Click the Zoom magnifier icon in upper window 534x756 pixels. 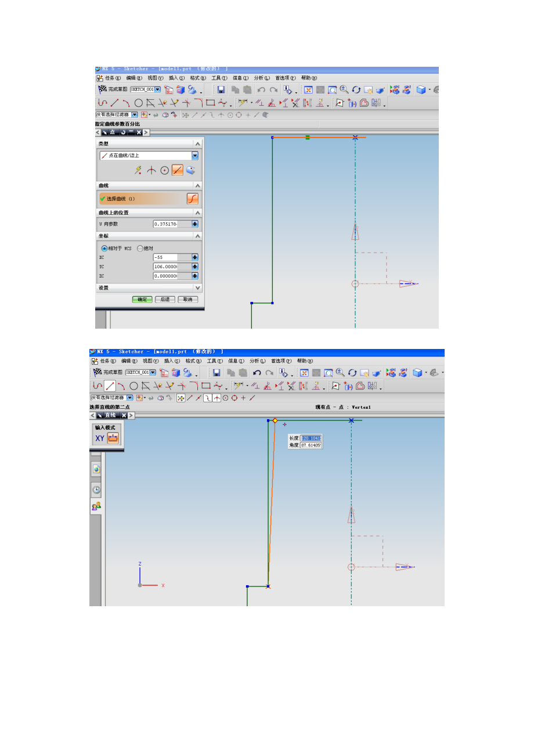coord(344,89)
